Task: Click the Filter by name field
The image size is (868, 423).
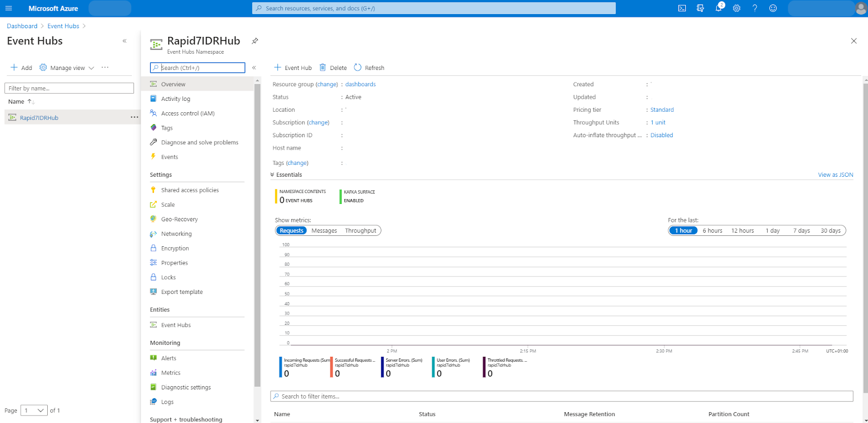Action: 69,88
